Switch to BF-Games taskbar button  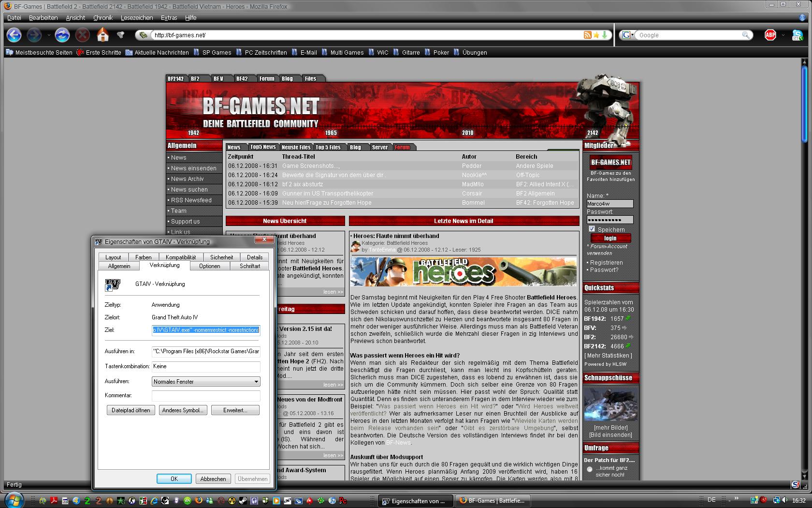coord(492,501)
